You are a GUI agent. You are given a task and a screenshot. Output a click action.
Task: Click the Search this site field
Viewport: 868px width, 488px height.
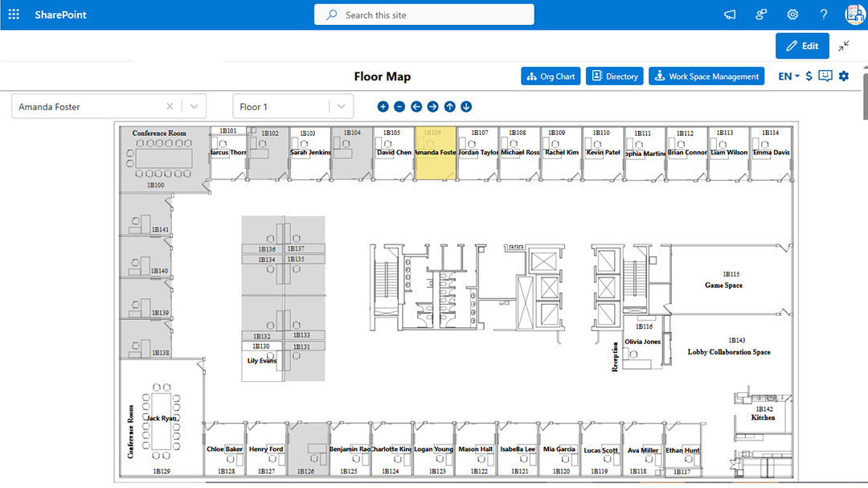[x=424, y=14]
